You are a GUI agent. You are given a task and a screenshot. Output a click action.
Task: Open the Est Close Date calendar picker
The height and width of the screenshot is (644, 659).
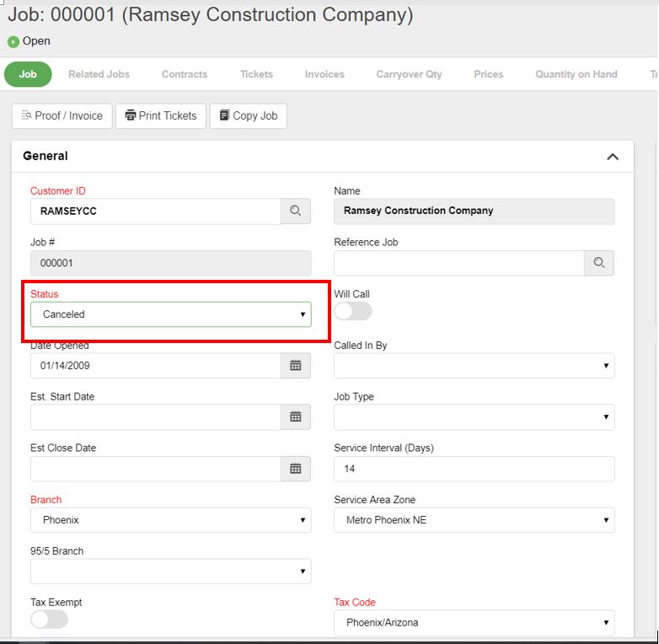point(296,469)
